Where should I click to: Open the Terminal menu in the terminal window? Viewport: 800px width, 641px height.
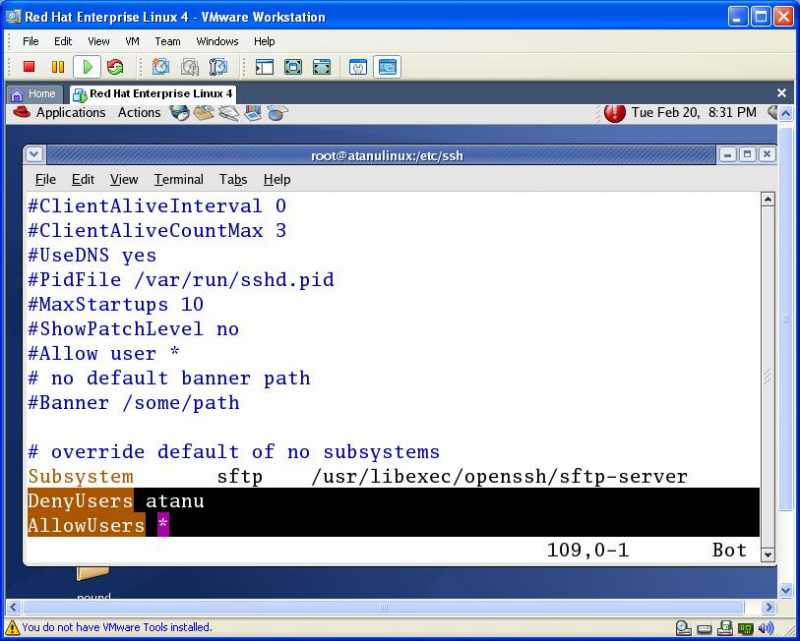click(178, 180)
